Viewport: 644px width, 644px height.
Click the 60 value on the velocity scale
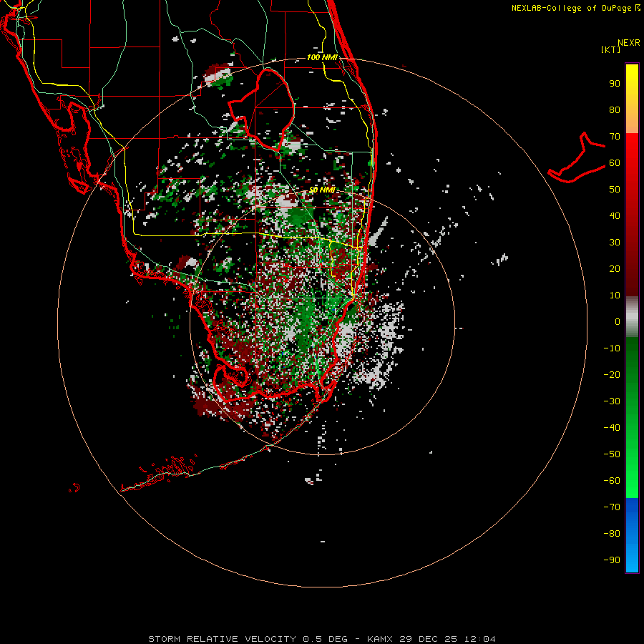point(615,163)
